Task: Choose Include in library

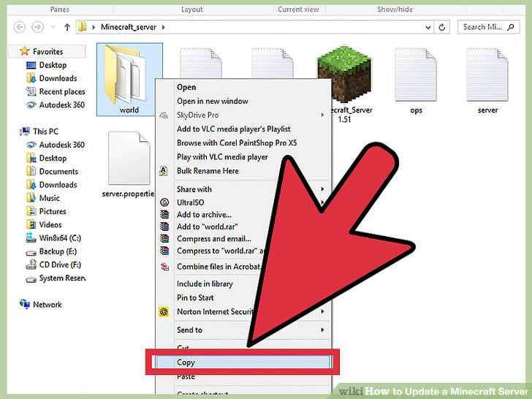Action: point(205,284)
